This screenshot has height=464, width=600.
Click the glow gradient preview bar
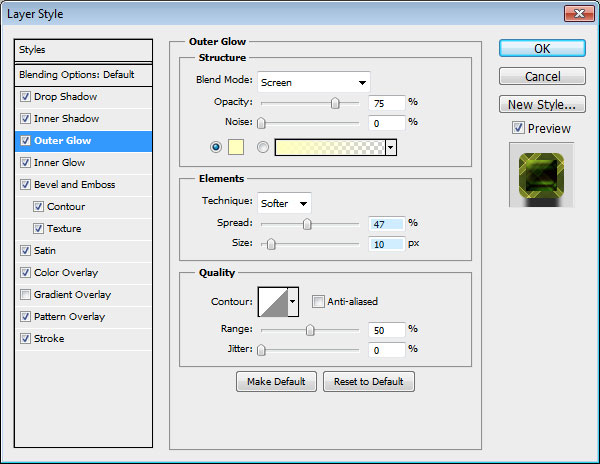pos(329,147)
